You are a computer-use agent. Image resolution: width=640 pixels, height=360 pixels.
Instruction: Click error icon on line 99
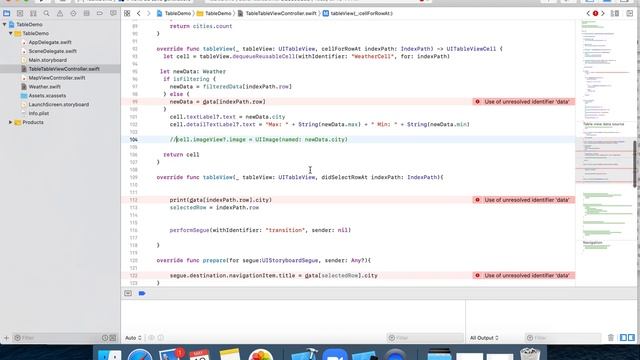[x=478, y=102]
